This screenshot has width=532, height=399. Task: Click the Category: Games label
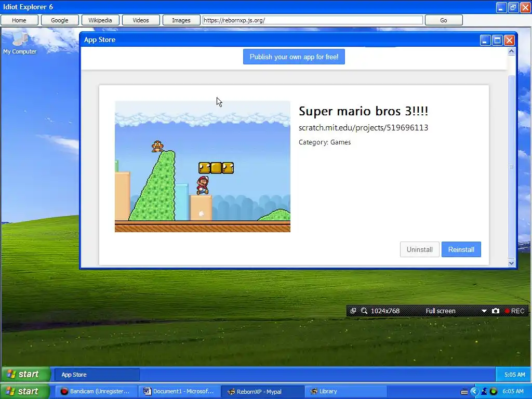[x=325, y=142]
